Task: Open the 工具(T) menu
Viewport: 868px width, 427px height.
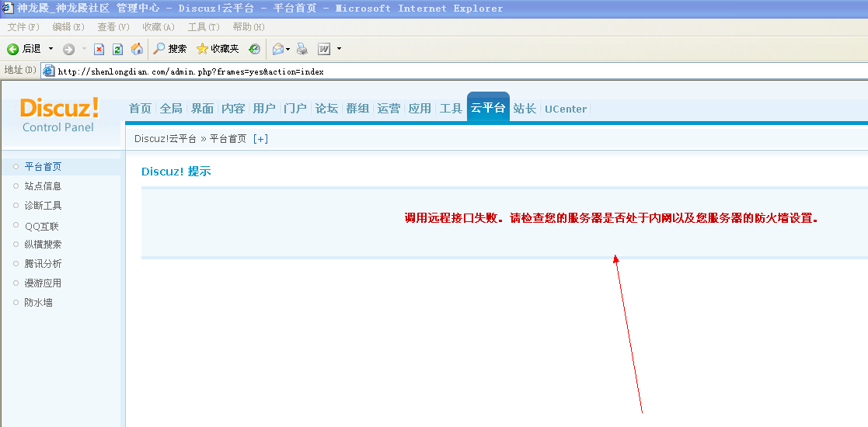Action: point(204,26)
